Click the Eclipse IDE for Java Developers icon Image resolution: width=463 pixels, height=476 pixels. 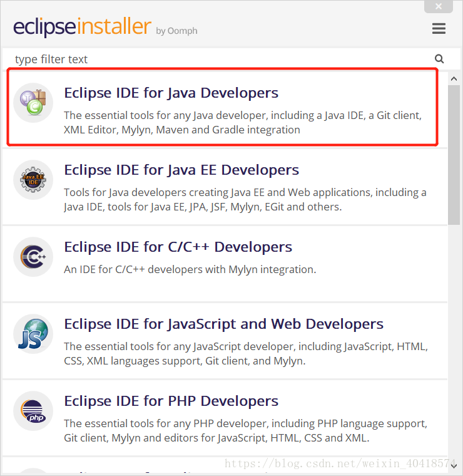pos(33,103)
